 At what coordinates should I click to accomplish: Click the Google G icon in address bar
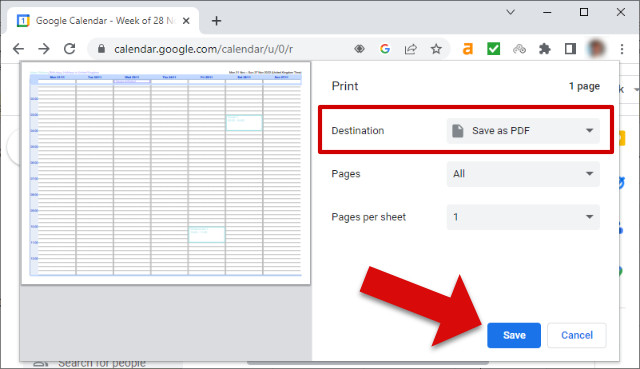385,49
